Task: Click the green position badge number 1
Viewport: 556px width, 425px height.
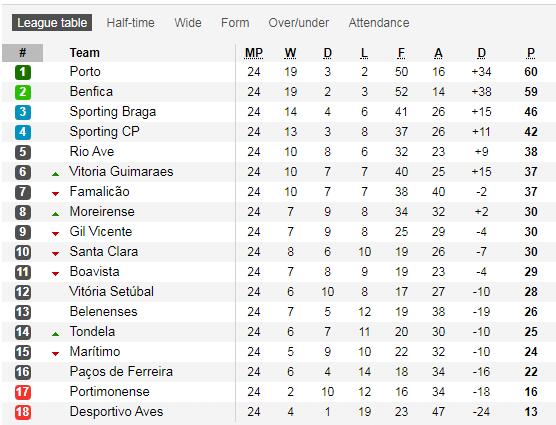Action: [23, 72]
